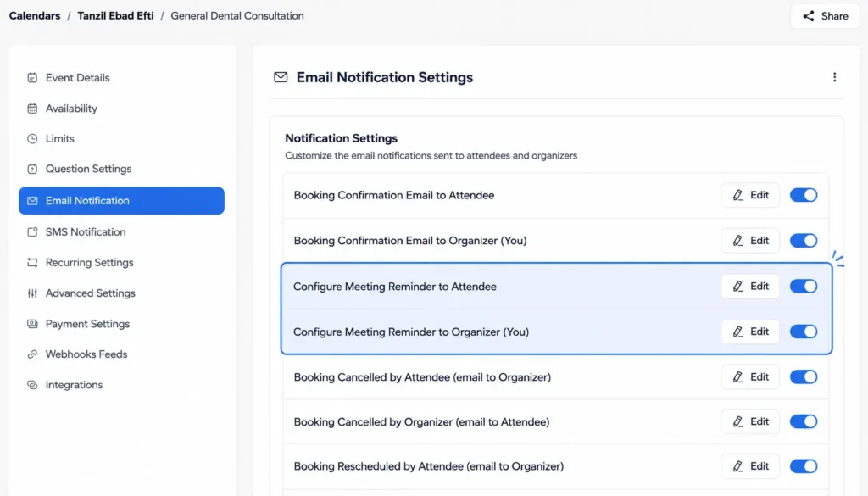The height and width of the screenshot is (496, 868).
Task: Open the three-dot menu for Email Notification Settings
Action: 834,77
